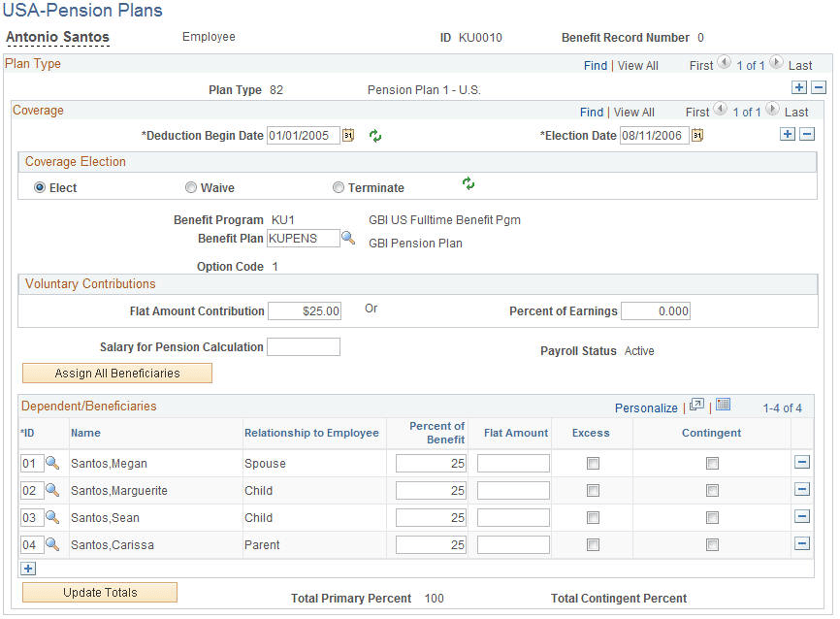Image resolution: width=840 pixels, height=619 pixels.
Task: Click the Assign All Beneficiaries button
Action: (x=116, y=373)
